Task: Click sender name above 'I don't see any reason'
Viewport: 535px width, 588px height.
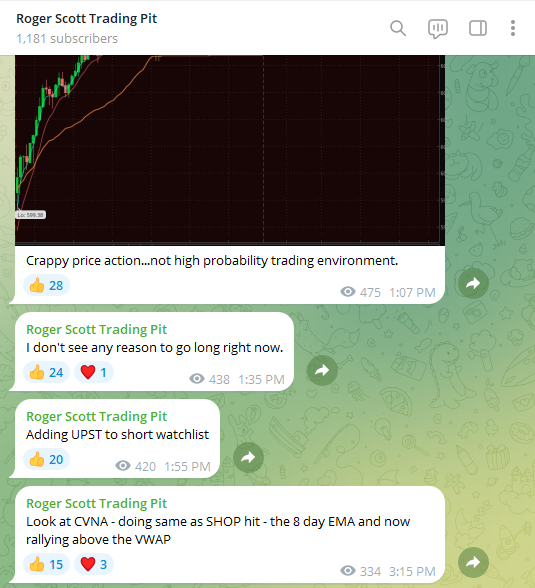Action: pos(96,329)
